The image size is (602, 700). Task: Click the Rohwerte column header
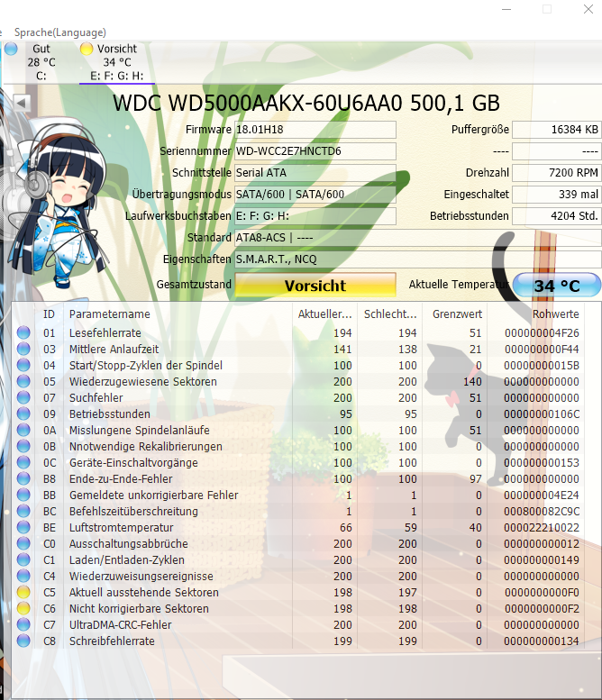[536, 314]
